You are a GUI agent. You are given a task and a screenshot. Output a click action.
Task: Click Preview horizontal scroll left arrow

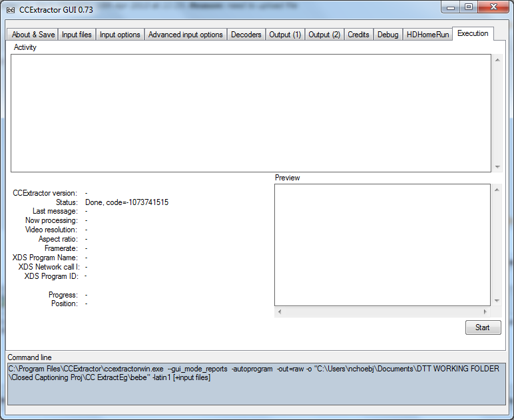pos(280,312)
